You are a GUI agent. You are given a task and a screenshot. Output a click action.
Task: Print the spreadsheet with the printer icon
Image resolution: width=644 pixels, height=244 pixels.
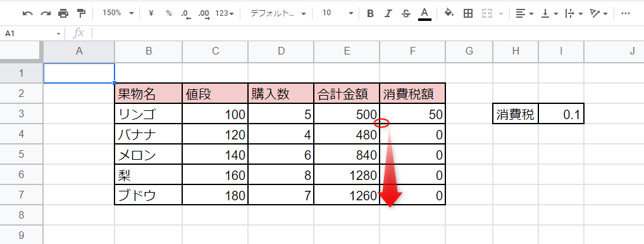[63, 13]
